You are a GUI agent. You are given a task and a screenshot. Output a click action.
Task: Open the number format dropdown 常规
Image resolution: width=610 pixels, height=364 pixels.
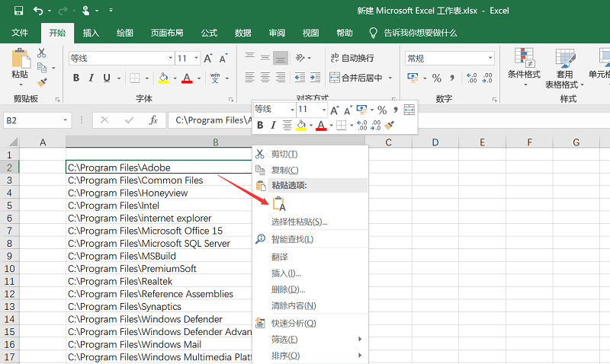pyautogui.click(x=490, y=59)
